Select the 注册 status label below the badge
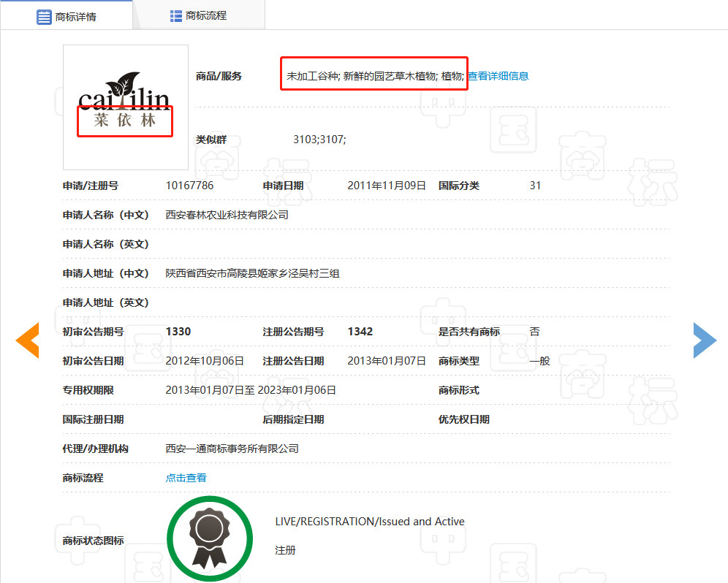Viewport: 728px width, 583px height. 284,550
